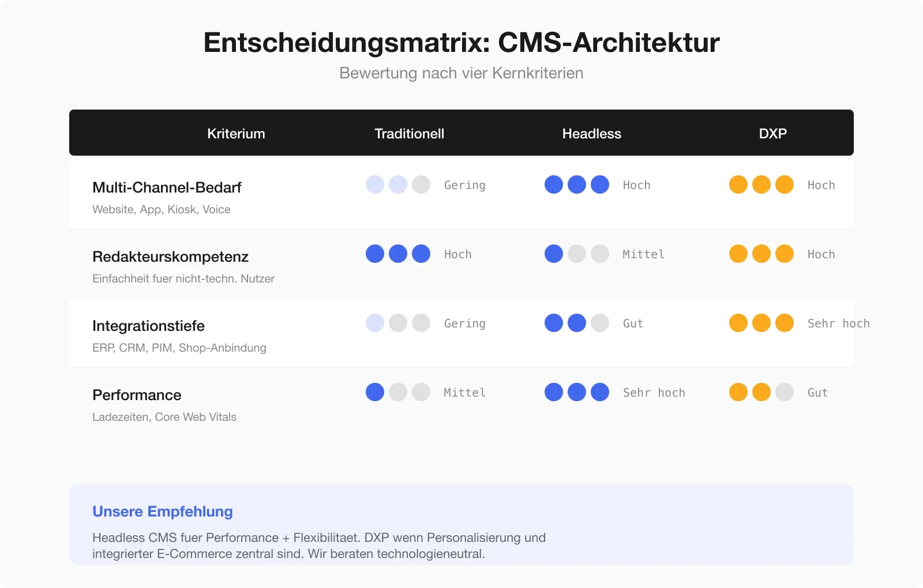Screen dimensions: 923x588
Task: Select the 'Performance' criterion label
Action: [137, 395]
